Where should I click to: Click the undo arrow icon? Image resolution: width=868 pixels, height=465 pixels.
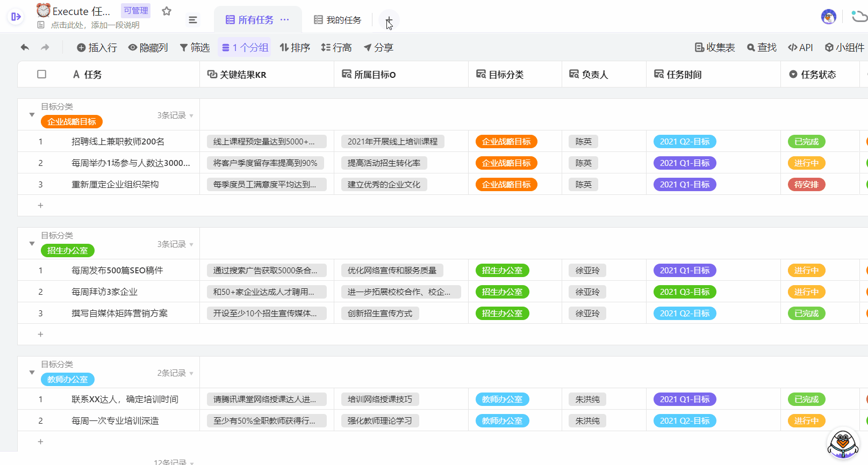pyautogui.click(x=25, y=48)
